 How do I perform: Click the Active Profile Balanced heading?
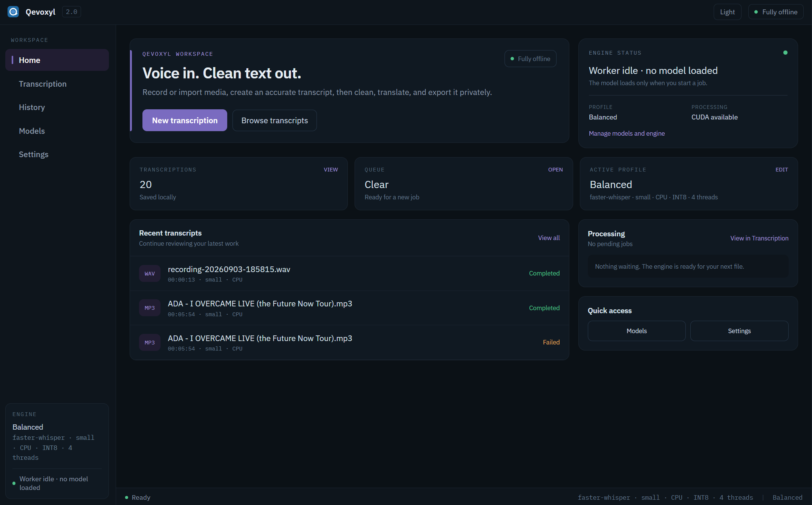tap(611, 185)
